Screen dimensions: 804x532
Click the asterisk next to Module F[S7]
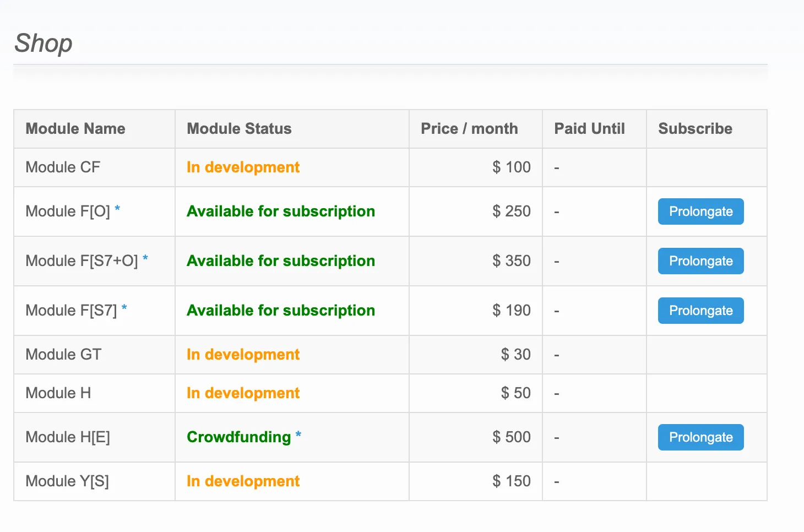[x=123, y=307]
